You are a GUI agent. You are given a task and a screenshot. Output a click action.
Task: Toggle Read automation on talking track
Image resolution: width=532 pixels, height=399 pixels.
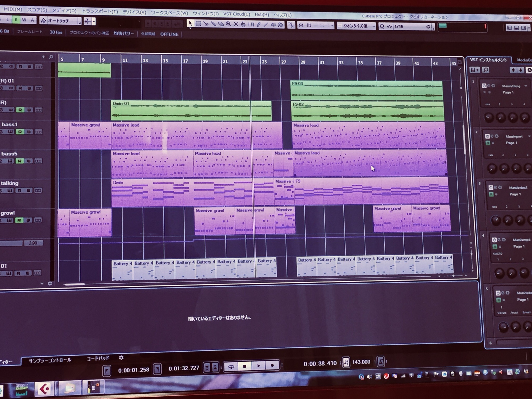[x=19, y=190]
